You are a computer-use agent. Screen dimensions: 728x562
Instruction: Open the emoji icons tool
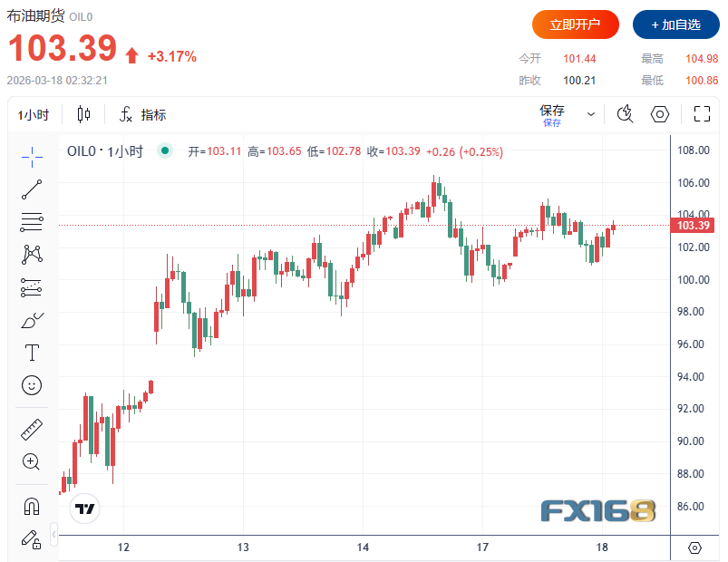32,385
